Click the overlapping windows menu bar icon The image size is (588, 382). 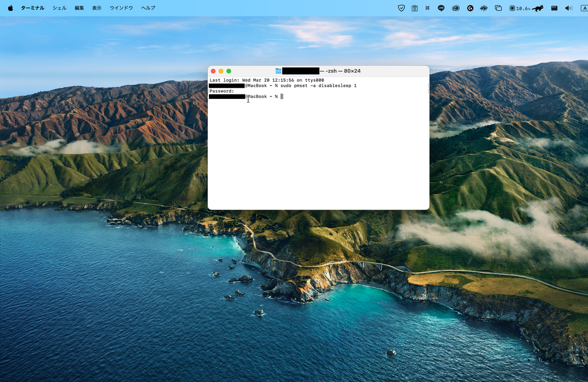[498, 8]
